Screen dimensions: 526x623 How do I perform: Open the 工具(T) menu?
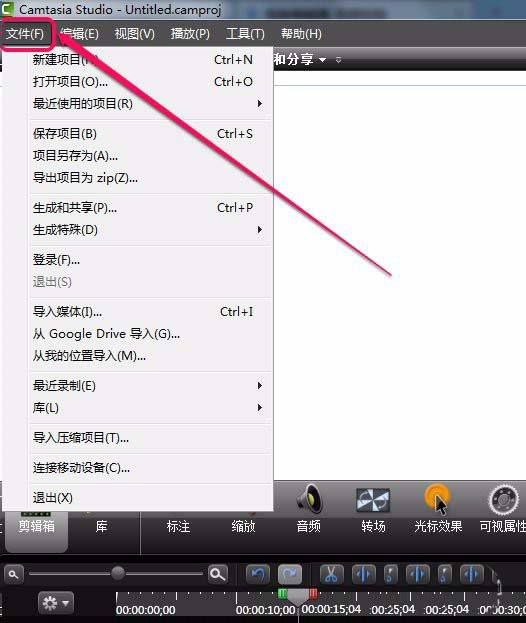click(245, 34)
